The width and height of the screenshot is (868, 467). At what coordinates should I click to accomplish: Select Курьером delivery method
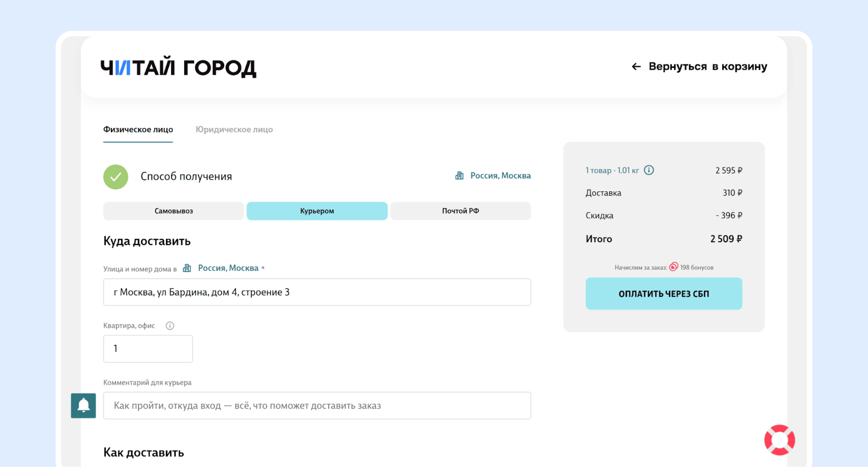click(317, 211)
